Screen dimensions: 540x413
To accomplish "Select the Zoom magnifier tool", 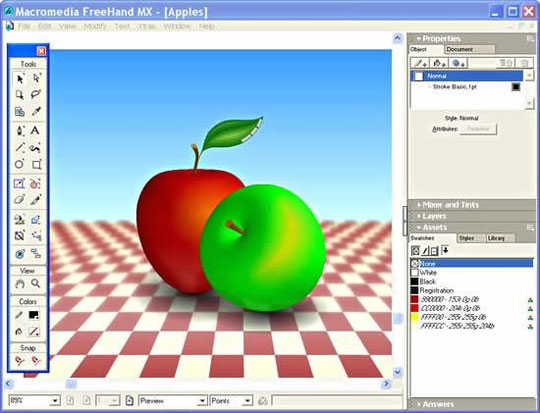I will [35, 283].
